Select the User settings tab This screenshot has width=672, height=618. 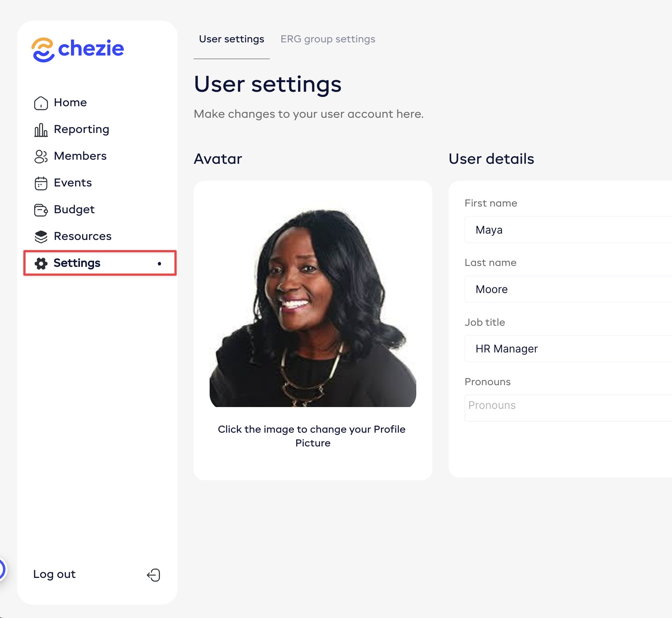[x=232, y=39]
